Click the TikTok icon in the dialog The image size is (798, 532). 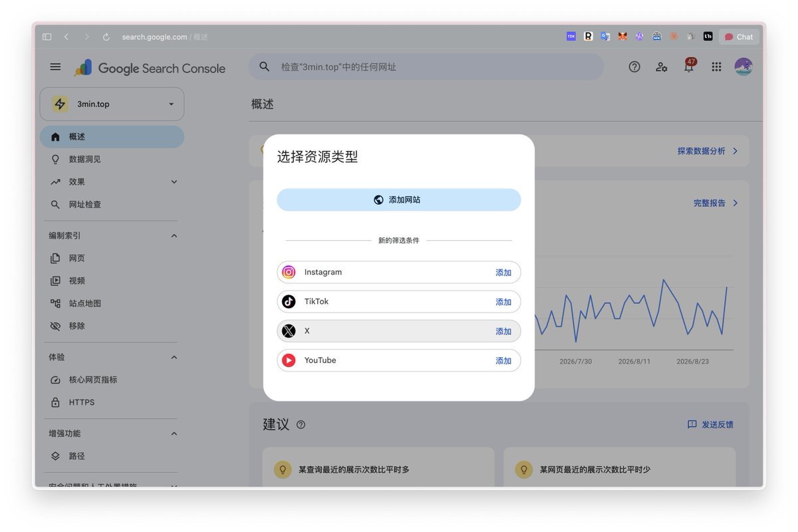pyautogui.click(x=289, y=301)
